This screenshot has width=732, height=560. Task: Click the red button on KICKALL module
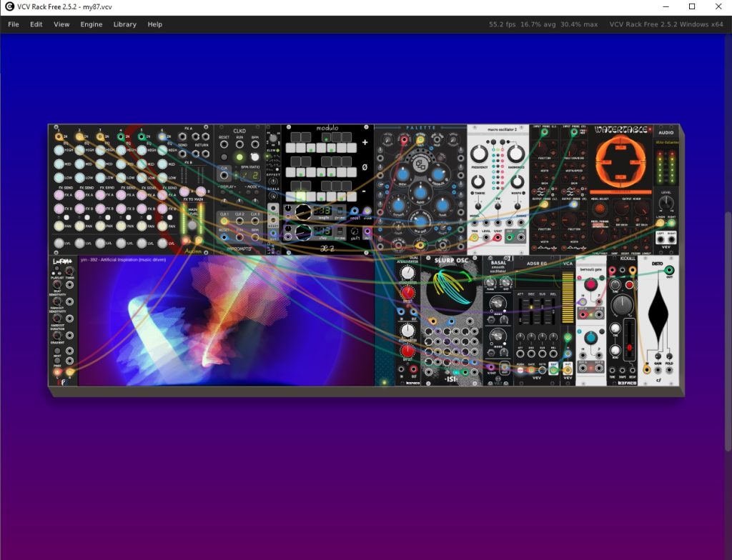[x=629, y=285]
